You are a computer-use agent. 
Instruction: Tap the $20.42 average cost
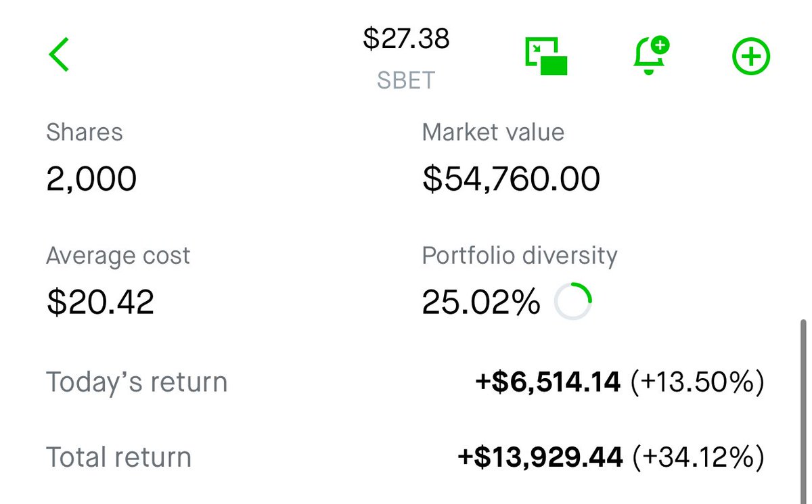point(100,302)
